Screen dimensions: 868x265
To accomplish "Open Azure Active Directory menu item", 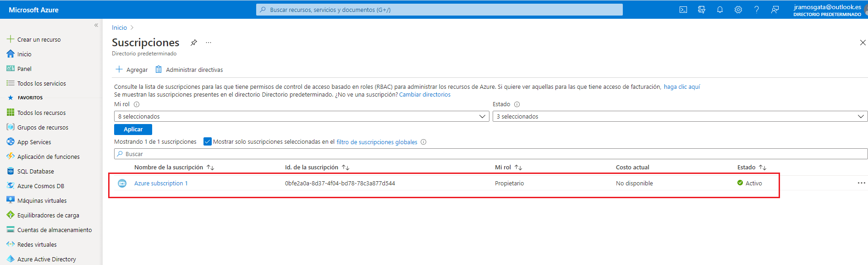I will pos(47,259).
